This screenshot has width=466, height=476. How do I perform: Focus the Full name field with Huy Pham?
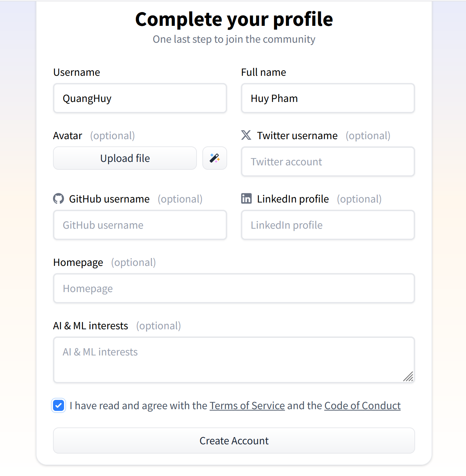(x=328, y=98)
